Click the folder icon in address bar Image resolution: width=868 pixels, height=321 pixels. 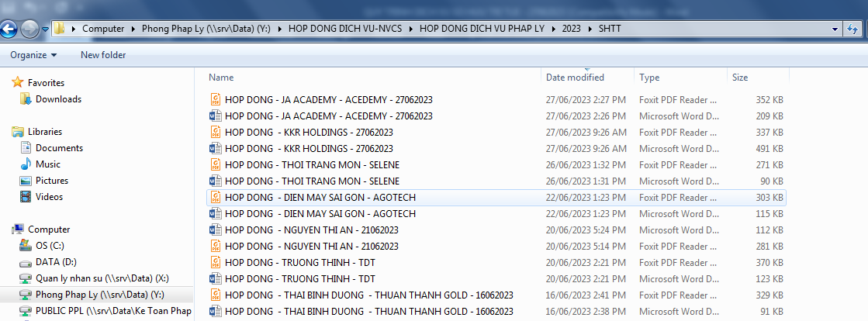point(59,29)
